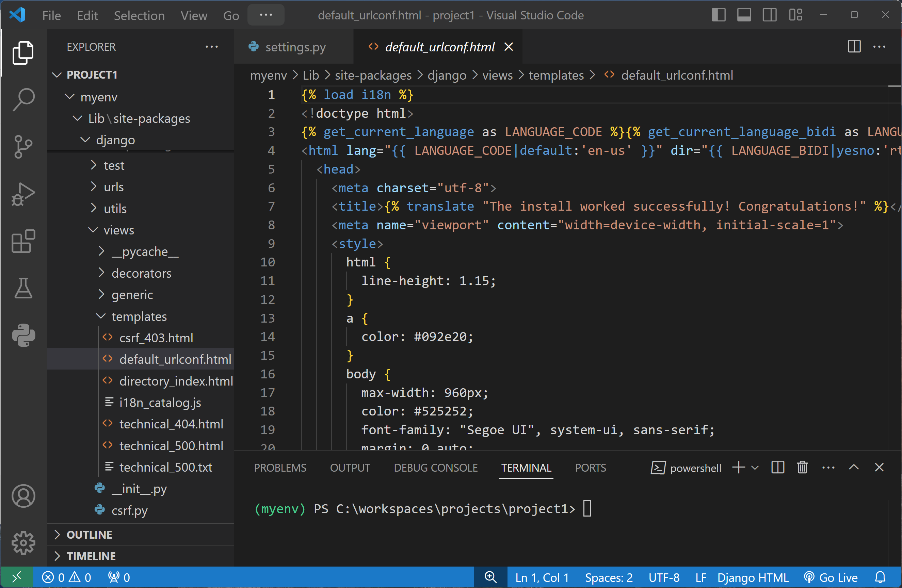Click the editor vertical scrollbar

point(895,265)
